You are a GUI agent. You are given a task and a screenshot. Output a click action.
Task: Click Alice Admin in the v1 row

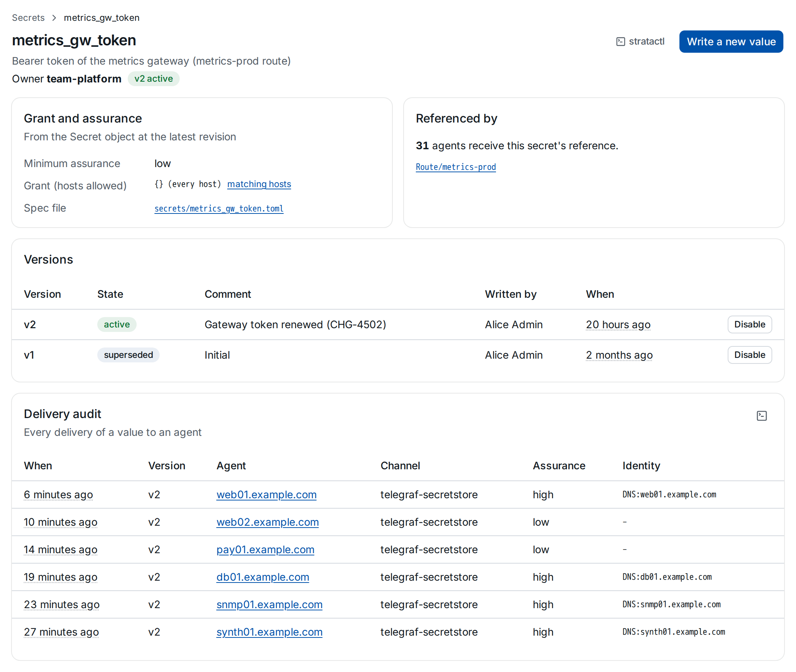(x=513, y=355)
